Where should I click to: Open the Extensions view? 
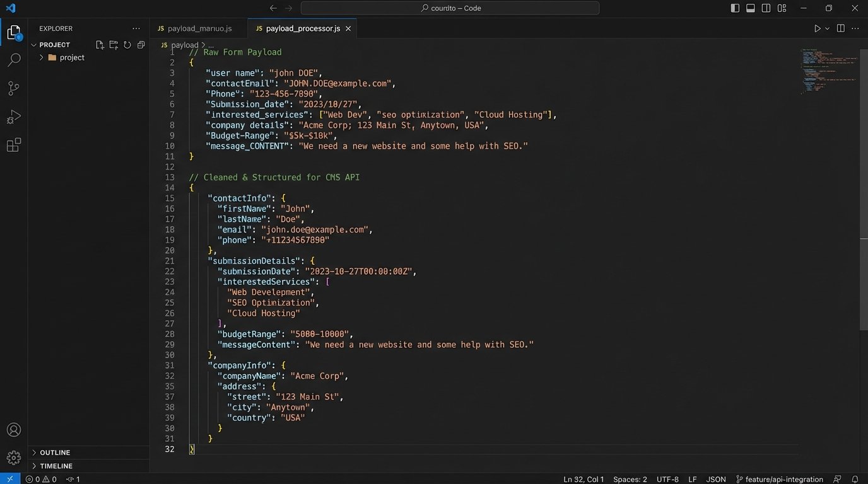(x=13, y=145)
